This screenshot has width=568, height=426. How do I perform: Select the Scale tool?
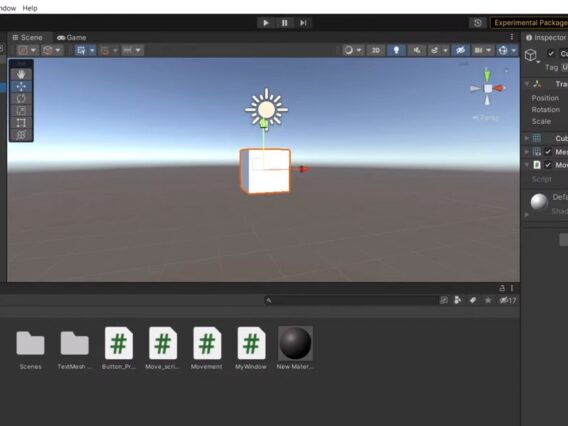(x=21, y=111)
